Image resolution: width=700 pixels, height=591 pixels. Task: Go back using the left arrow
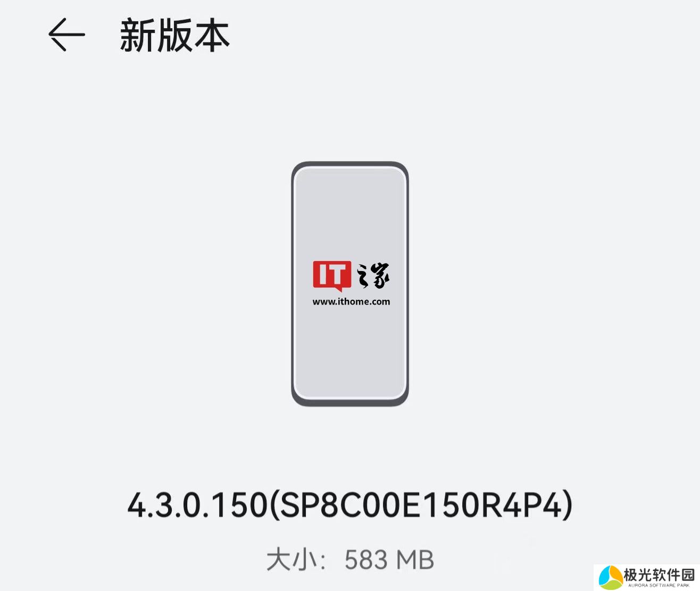(x=67, y=35)
